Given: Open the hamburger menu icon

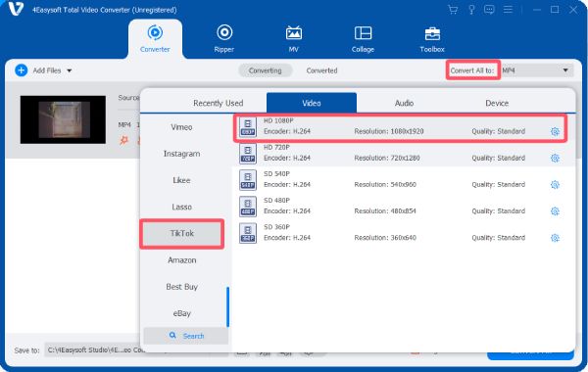Looking at the screenshot, I should pyautogui.click(x=508, y=10).
